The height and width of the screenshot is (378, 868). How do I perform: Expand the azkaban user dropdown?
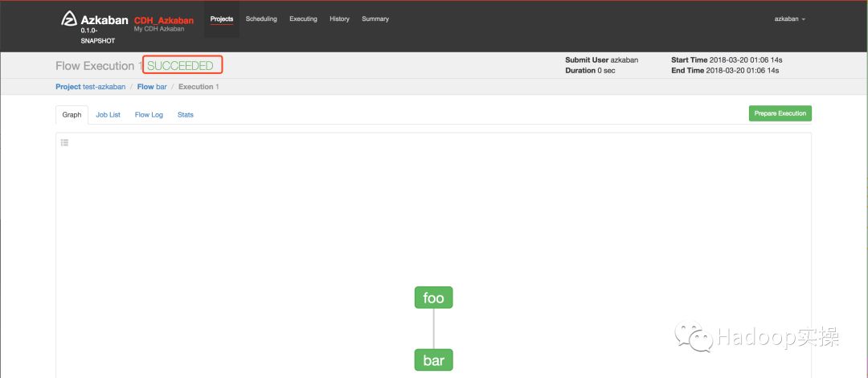tap(790, 18)
